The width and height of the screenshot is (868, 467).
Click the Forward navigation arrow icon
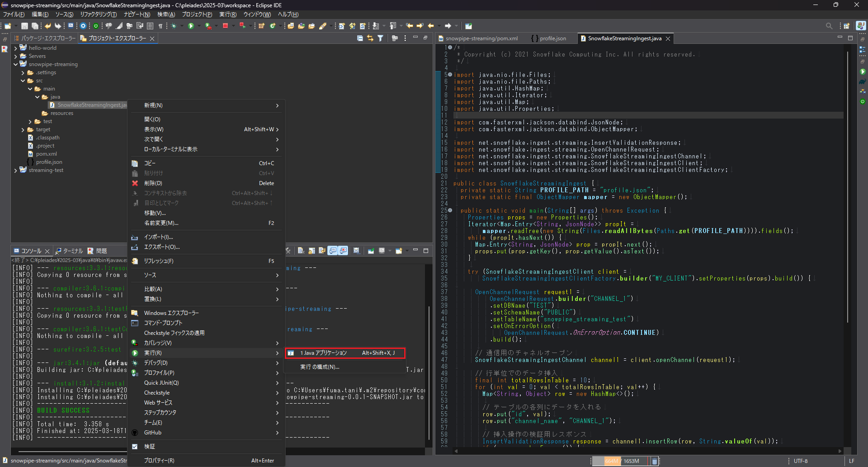448,26
